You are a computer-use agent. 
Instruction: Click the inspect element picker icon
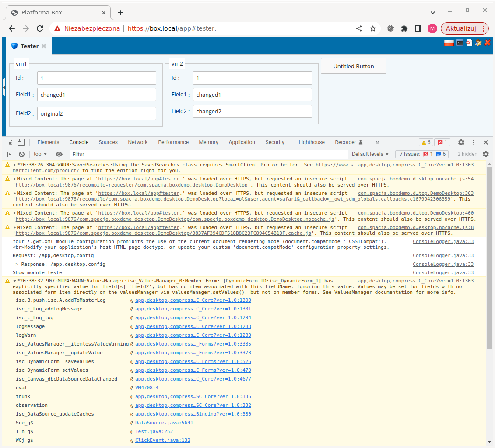(x=9, y=142)
